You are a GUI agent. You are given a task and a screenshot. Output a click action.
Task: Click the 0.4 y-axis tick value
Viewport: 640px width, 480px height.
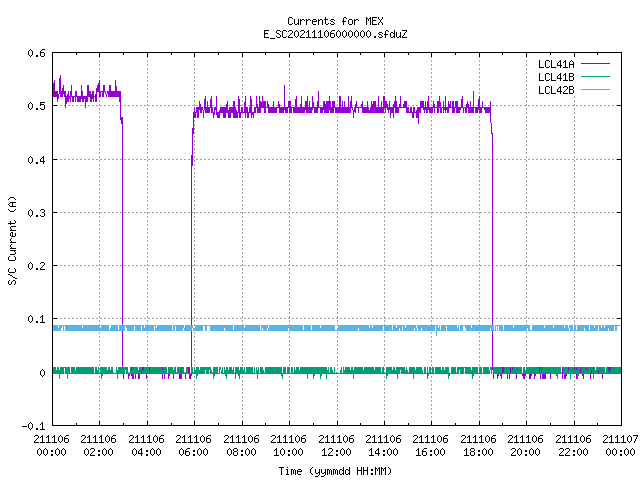(36, 160)
